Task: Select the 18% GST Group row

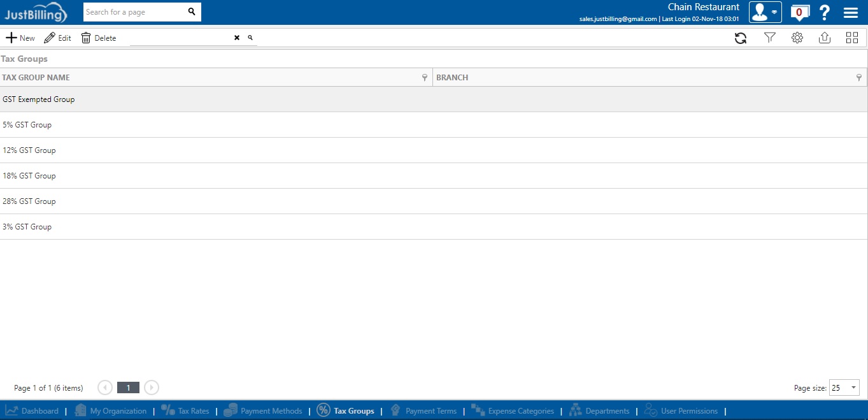Action: 434,176
